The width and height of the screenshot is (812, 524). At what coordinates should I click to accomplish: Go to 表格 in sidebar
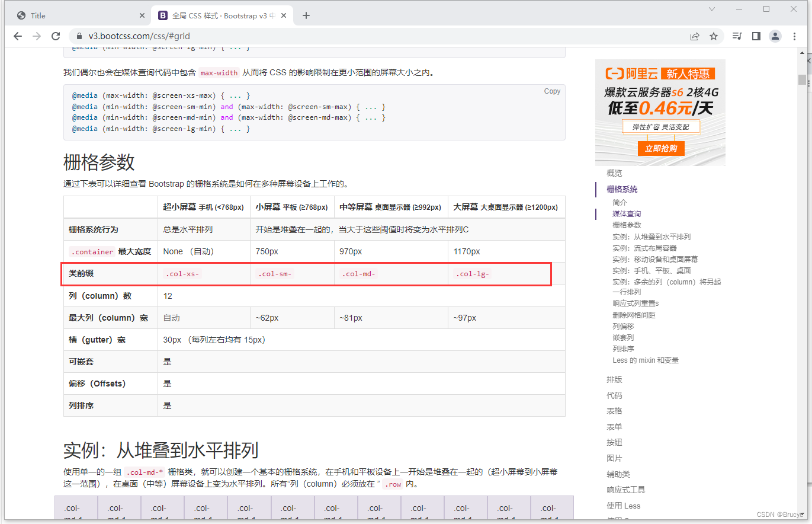point(614,411)
